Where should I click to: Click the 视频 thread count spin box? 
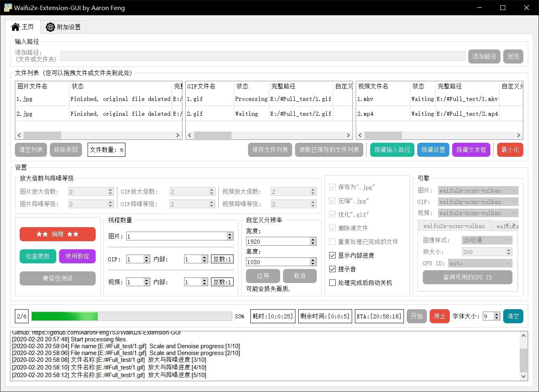point(138,282)
